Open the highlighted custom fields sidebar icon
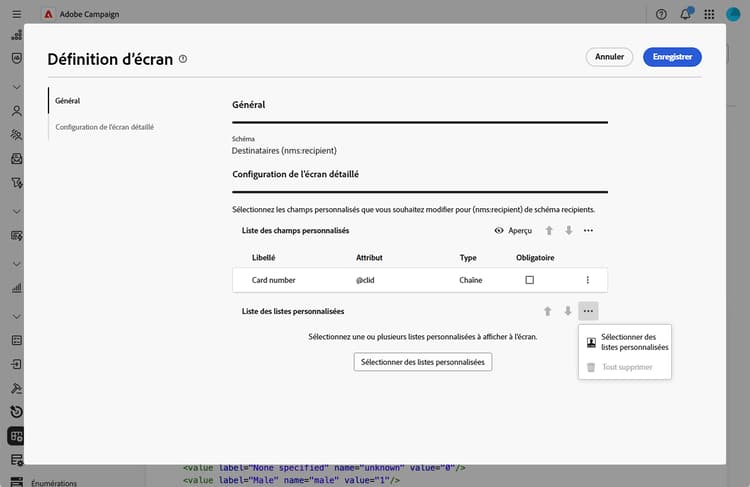The height and width of the screenshot is (487, 750). [17, 436]
